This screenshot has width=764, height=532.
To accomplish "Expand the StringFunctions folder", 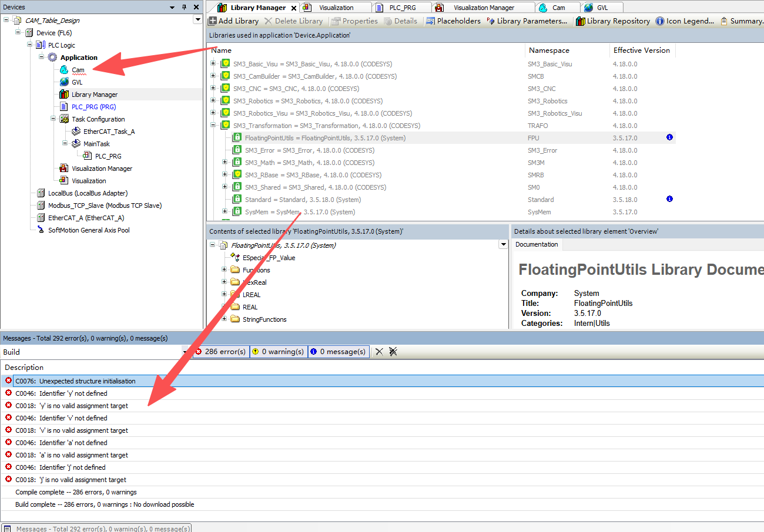I will tap(224, 319).
